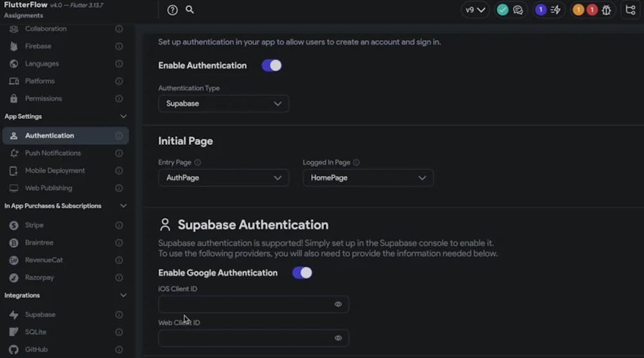Open the lightning optimization icon
644x358 pixels.
555,10
